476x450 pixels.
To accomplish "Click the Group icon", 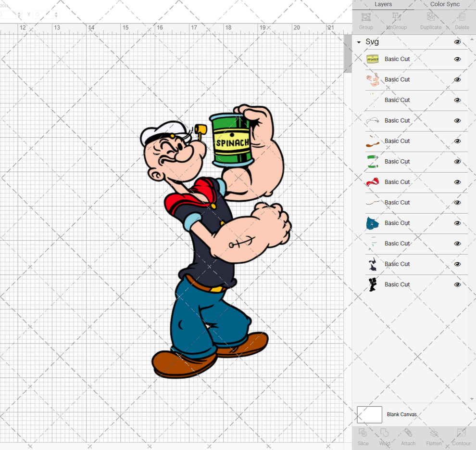I will 365,21.
